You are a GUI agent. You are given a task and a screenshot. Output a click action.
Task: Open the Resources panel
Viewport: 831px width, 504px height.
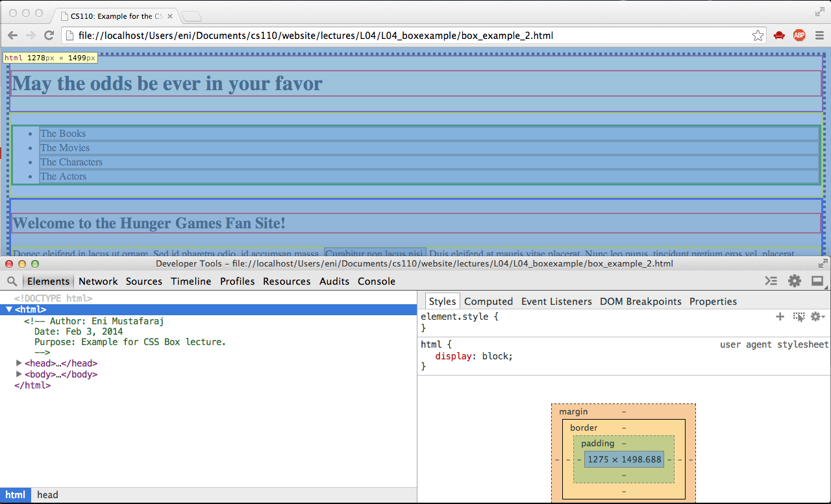[286, 282]
